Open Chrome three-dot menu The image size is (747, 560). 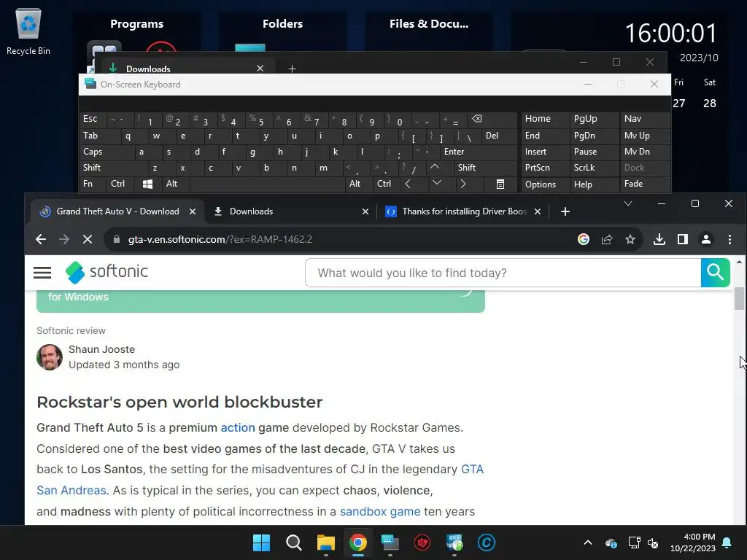(x=729, y=239)
